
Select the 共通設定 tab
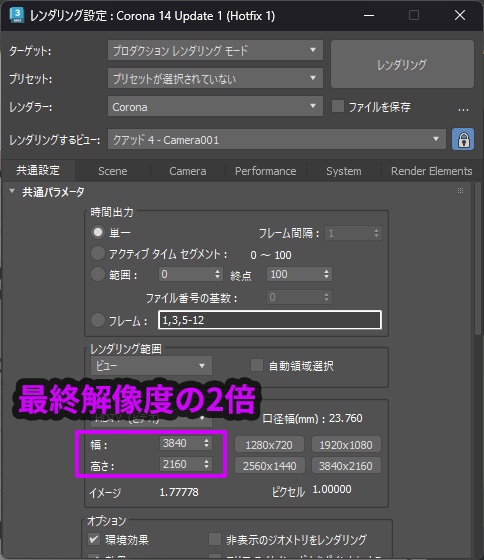point(38,170)
